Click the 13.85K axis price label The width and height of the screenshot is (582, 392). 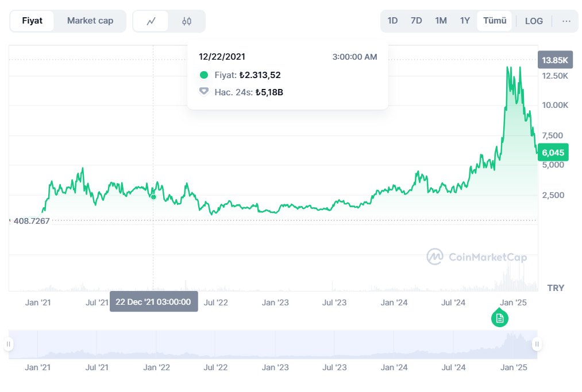pyautogui.click(x=555, y=60)
